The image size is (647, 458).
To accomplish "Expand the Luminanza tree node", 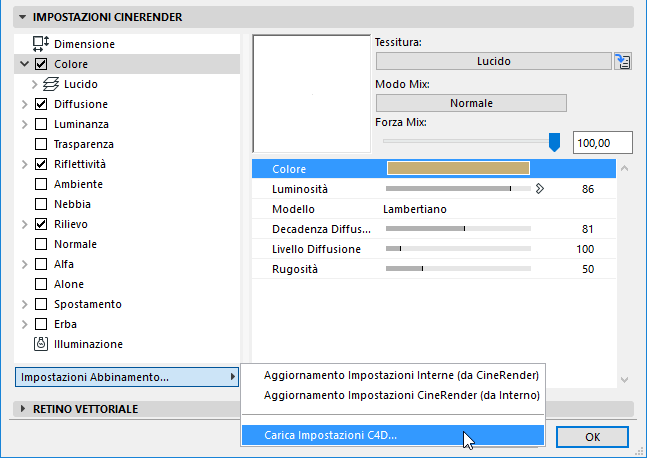I will click(25, 124).
